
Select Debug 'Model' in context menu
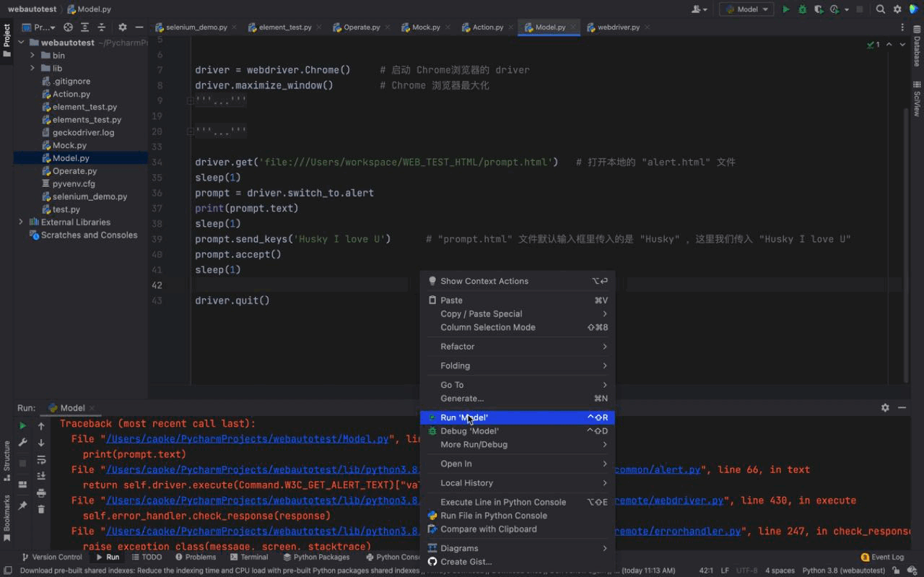pos(517,431)
